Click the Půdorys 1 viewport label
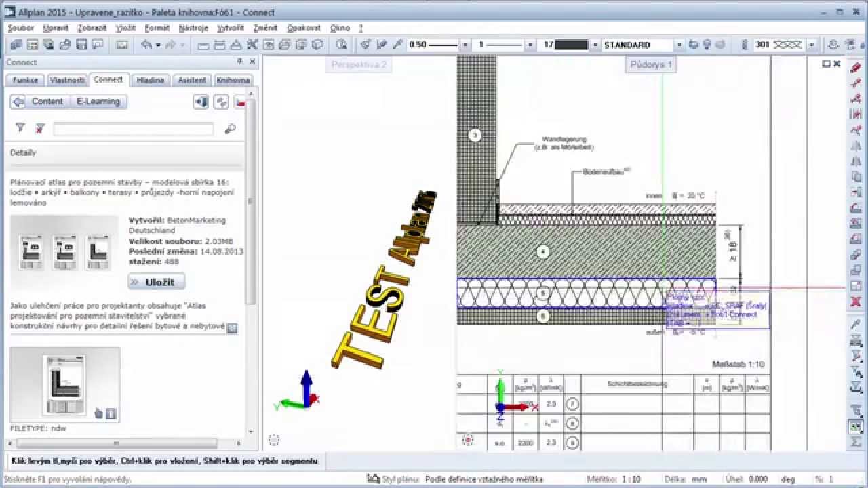868x488 pixels. 651,64
